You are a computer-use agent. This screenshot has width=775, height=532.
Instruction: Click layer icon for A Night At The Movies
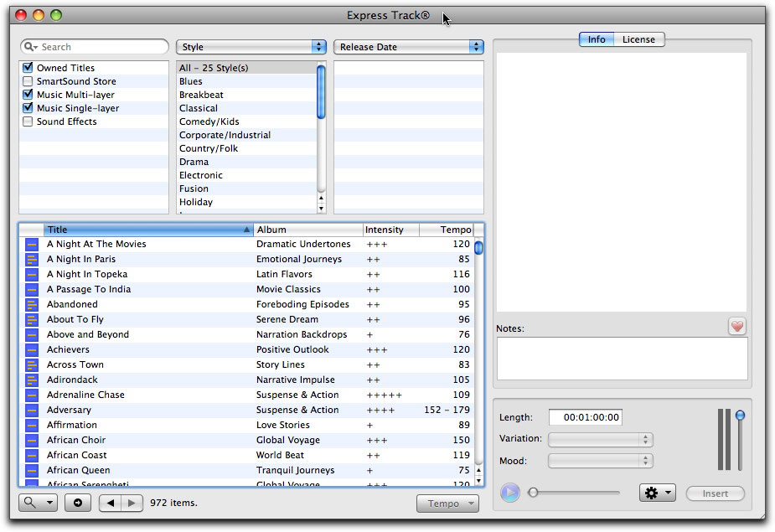click(32, 245)
